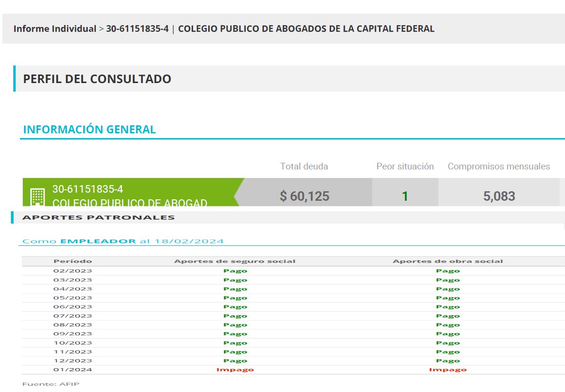Click the 11/2023 period cell
This screenshot has width=565, height=392.
pyautogui.click(x=73, y=352)
